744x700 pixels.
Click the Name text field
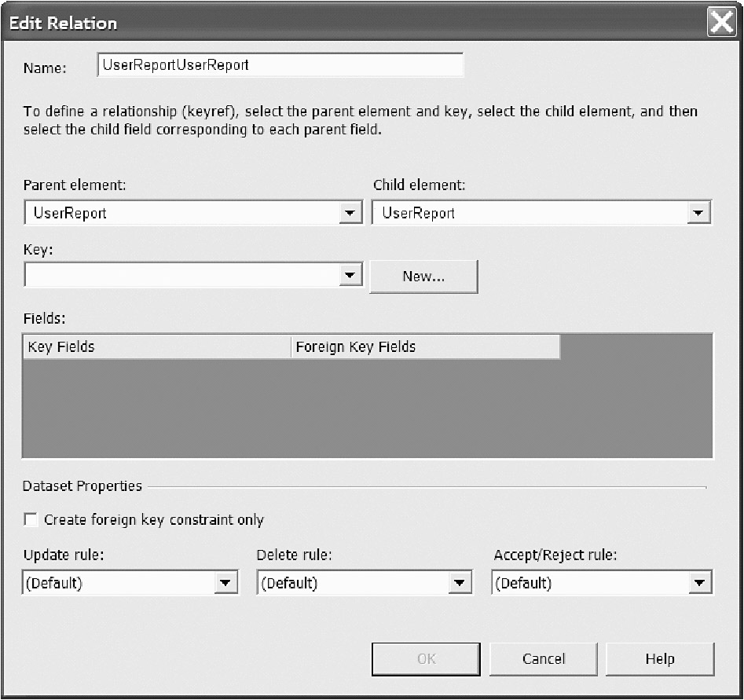coord(280,65)
